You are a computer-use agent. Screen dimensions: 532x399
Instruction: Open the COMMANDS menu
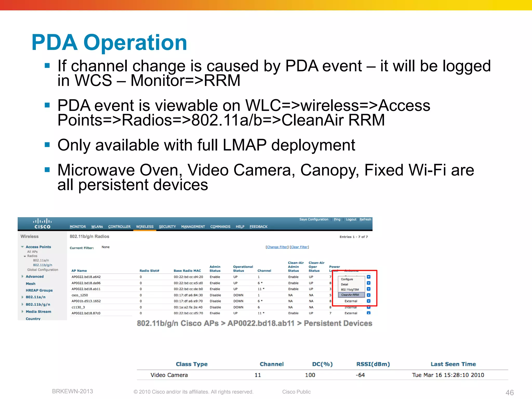[220, 227]
